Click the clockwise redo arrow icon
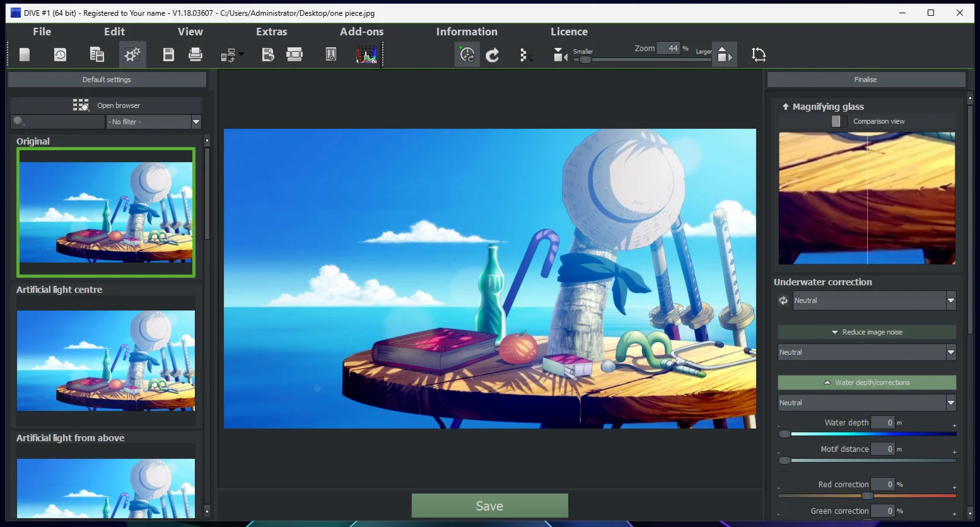The height and width of the screenshot is (527, 980). pos(493,56)
